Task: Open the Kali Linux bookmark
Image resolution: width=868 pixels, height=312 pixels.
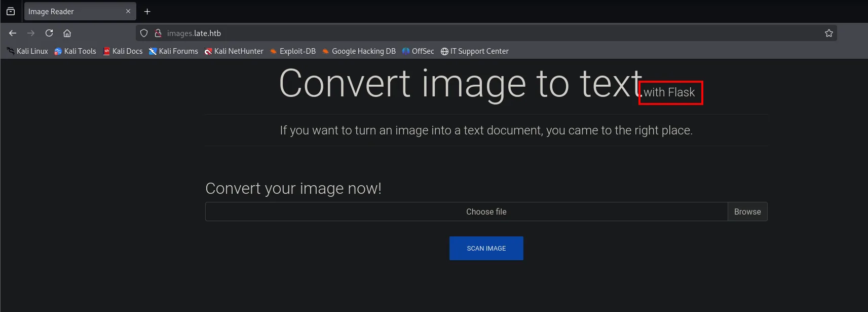Action: coord(27,51)
